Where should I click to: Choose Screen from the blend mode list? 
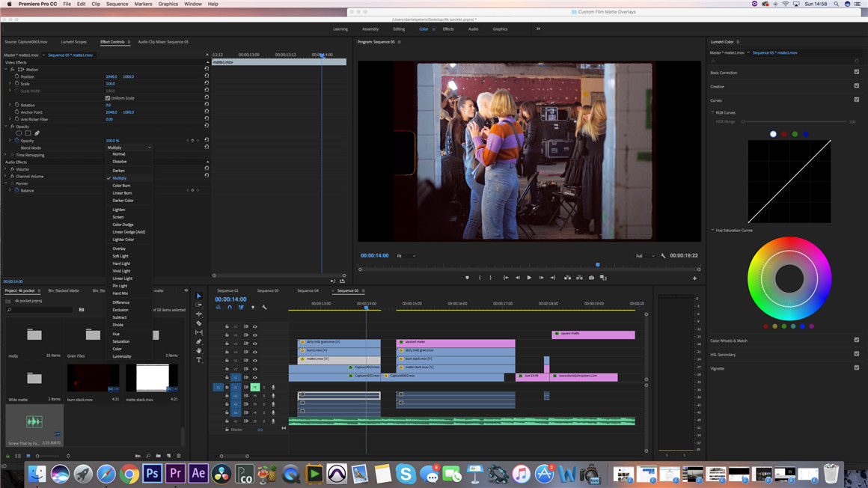pos(118,217)
